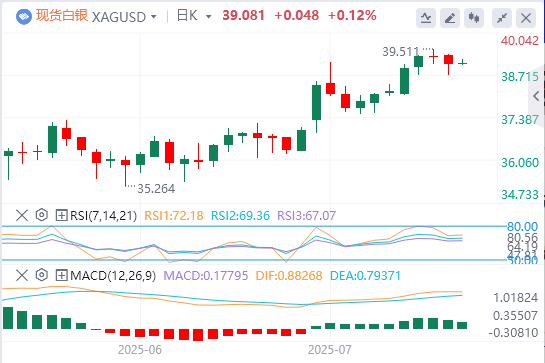Open RSI indicator settings hexagon icon

click(42, 215)
